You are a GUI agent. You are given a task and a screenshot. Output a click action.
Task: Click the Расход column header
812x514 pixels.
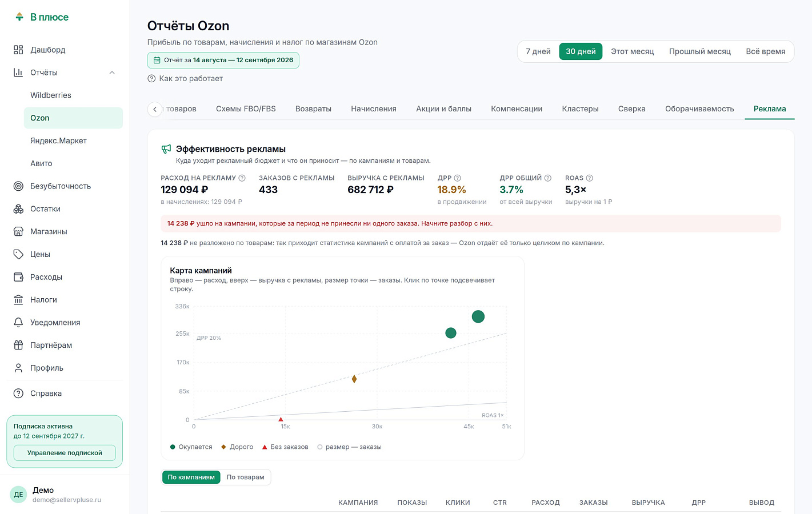(x=546, y=503)
